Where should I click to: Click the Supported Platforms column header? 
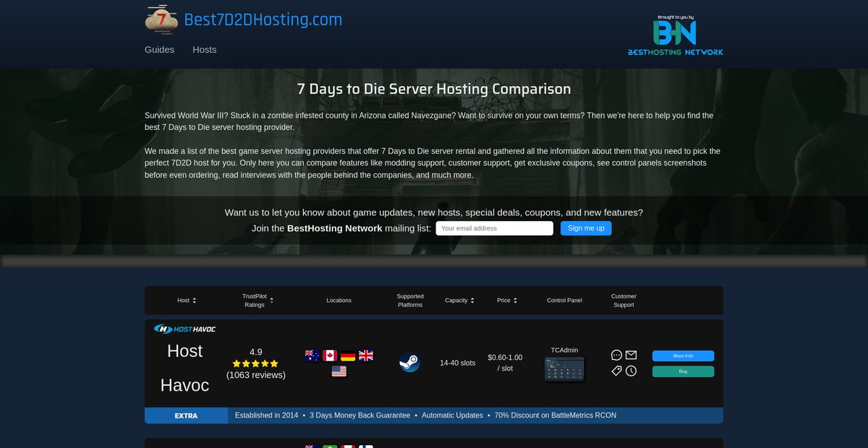pos(410,301)
